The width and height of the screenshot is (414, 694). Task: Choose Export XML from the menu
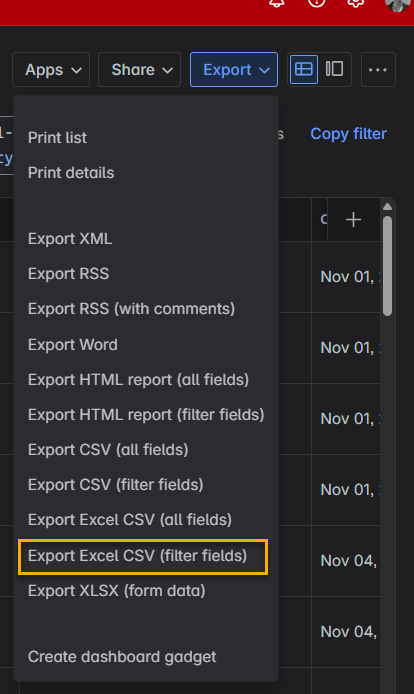(70, 239)
